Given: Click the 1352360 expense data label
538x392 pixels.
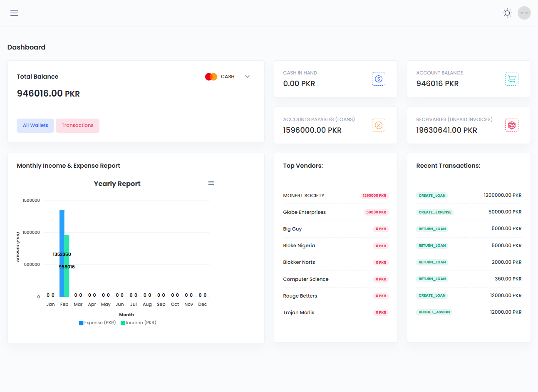Looking at the screenshot, I should click(x=62, y=254).
